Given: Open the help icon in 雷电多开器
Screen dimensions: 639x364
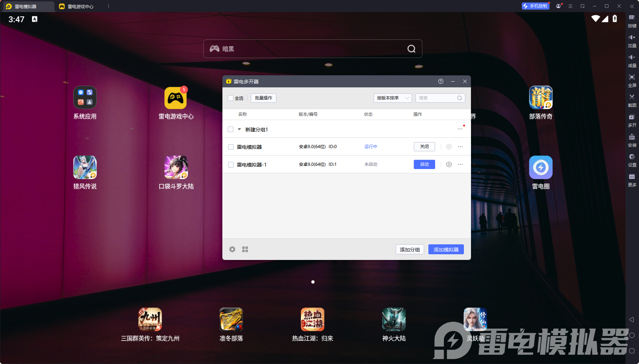Looking at the screenshot, I should [441, 81].
